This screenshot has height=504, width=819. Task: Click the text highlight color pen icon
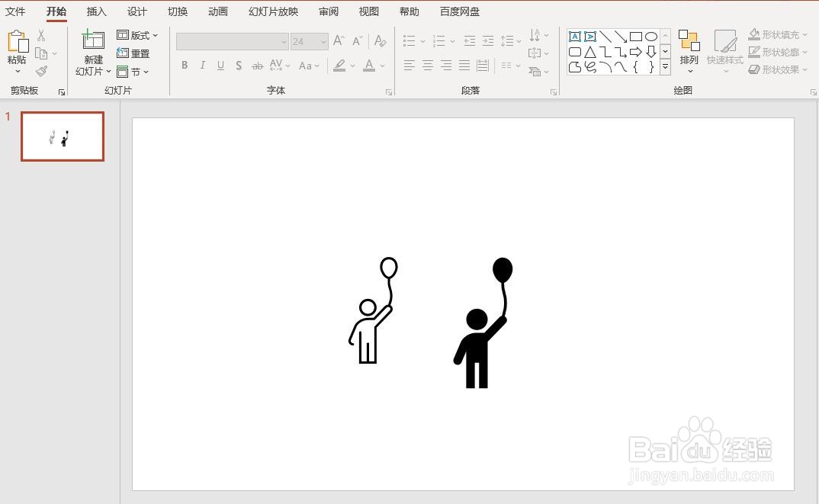point(339,66)
